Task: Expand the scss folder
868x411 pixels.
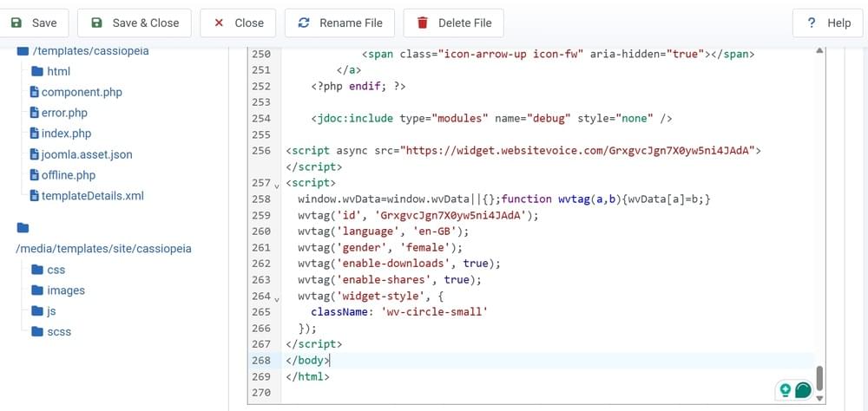Action: (59, 332)
